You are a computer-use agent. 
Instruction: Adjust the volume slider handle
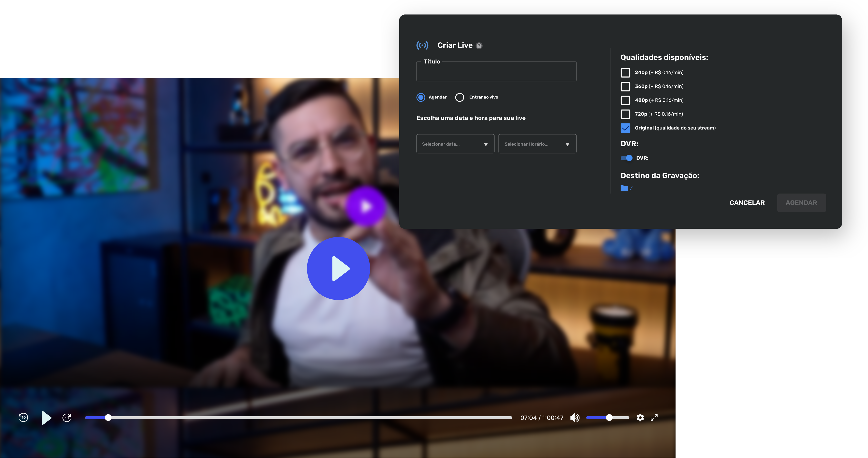point(609,418)
